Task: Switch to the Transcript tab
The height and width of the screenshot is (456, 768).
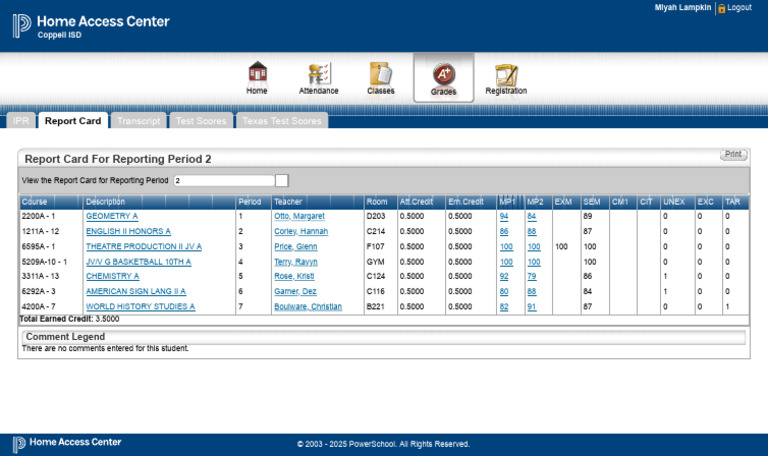Action: (139, 120)
